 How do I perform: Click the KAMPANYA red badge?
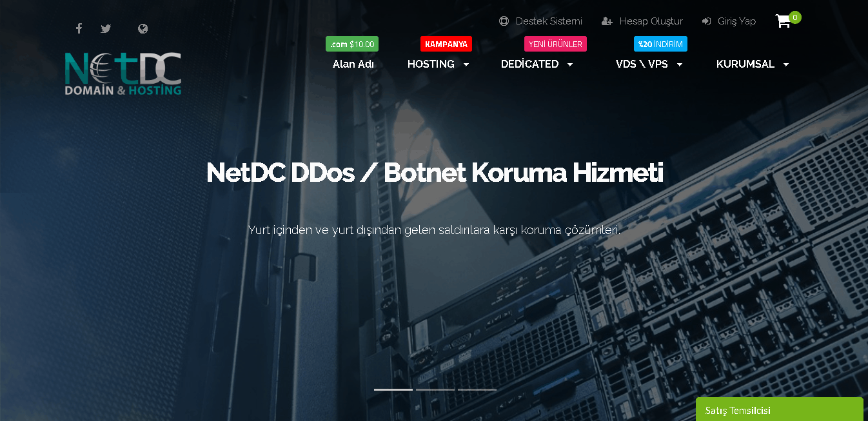click(446, 44)
